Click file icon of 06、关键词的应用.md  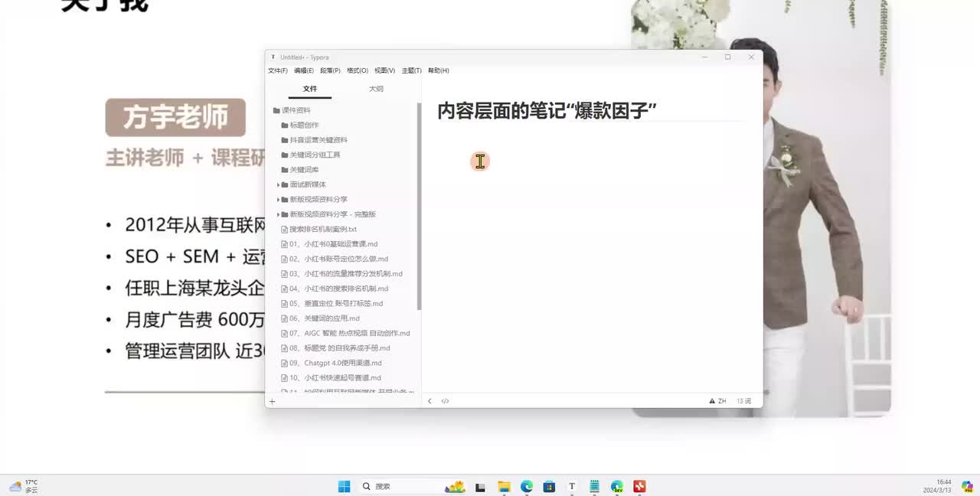click(284, 318)
